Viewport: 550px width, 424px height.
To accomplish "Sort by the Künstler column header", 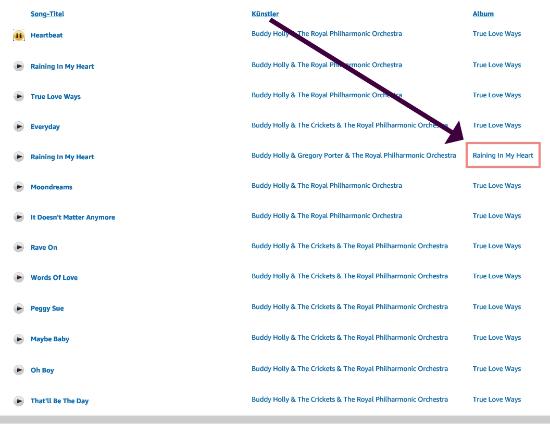I will 265,14.
